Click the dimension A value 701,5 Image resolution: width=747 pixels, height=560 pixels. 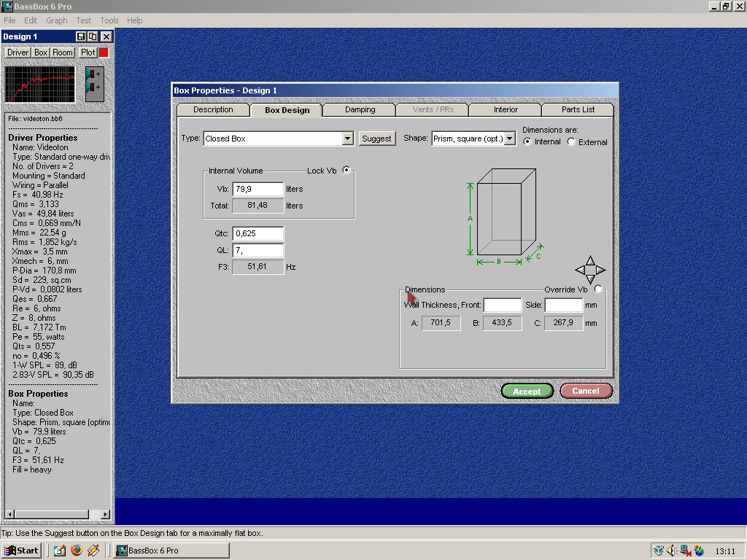coord(441,323)
